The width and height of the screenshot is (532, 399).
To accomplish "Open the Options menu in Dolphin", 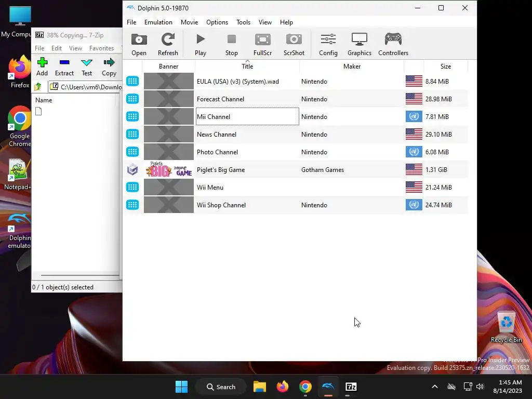I will 217,22.
